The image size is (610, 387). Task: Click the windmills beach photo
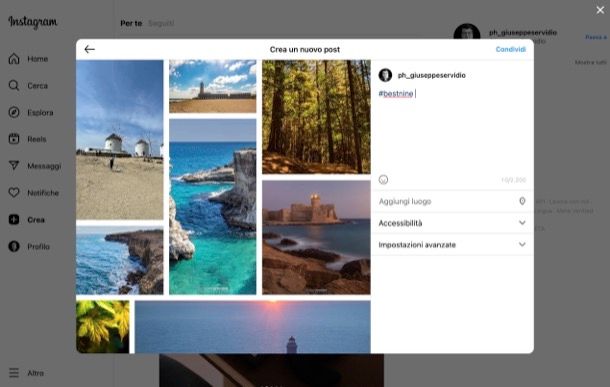[120, 140]
